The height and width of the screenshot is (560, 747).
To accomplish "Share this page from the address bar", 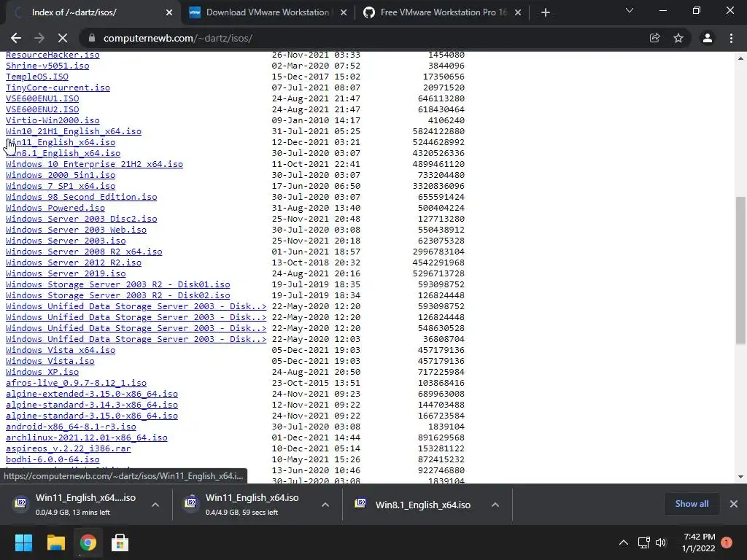I will pyautogui.click(x=654, y=38).
